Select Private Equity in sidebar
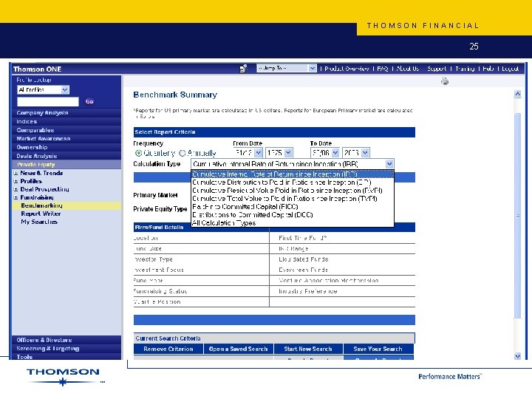The width and height of the screenshot is (532, 399). [x=66, y=165]
